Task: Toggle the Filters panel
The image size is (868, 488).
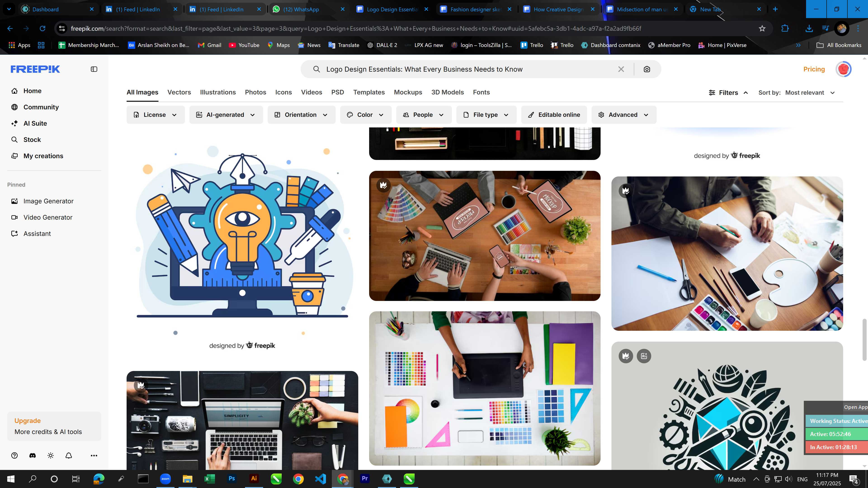Action: (728, 93)
